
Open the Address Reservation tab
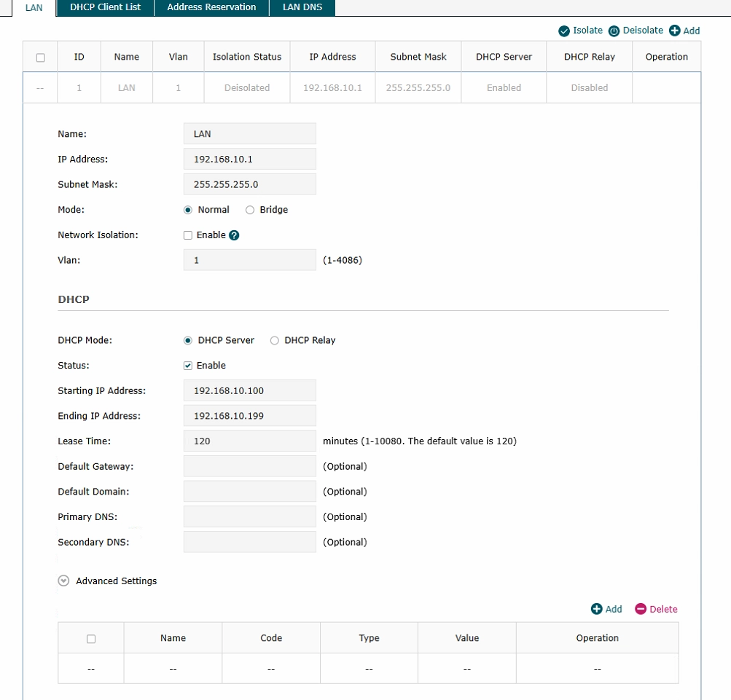point(211,7)
